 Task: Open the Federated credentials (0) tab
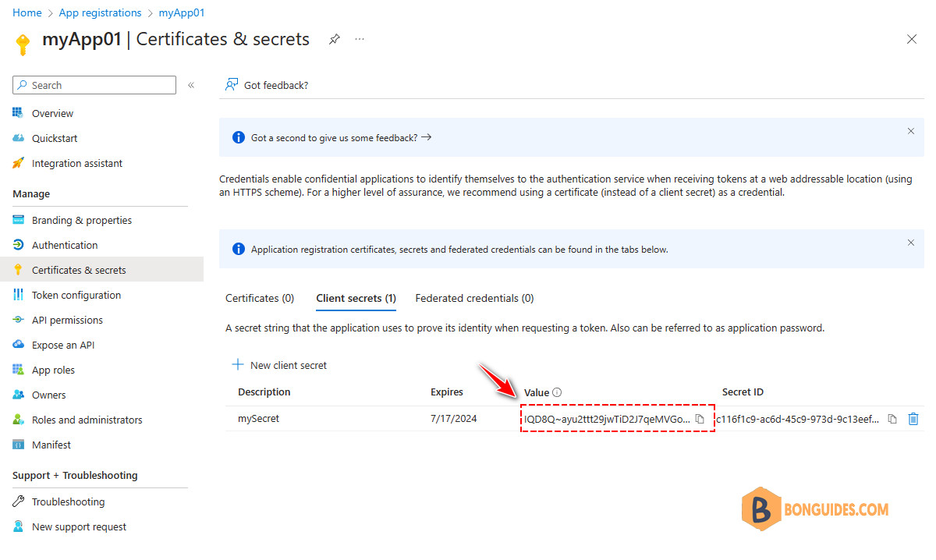pos(474,298)
